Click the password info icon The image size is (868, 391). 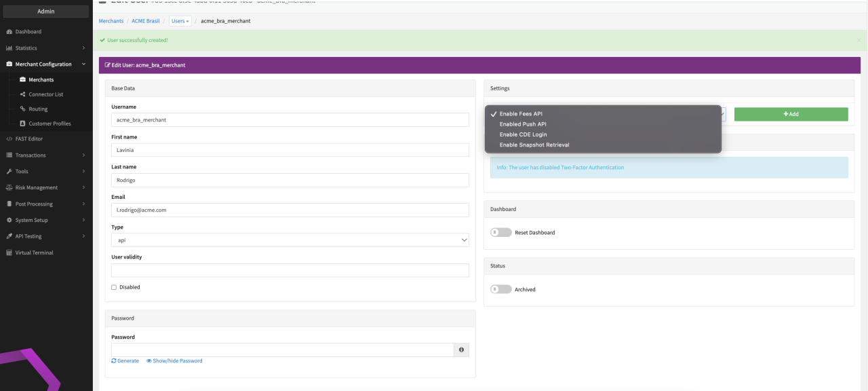pos(461,350)
